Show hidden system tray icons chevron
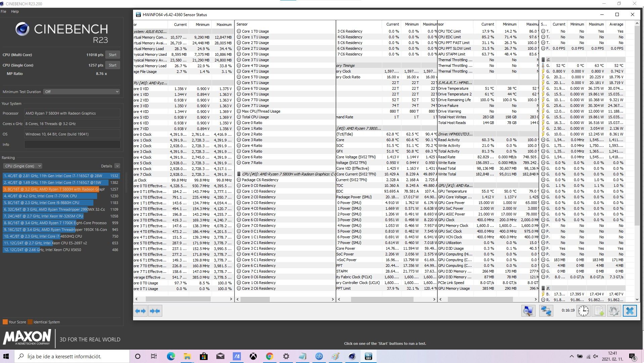This screenshot has height=363, width=644. [x=571, y=356]
